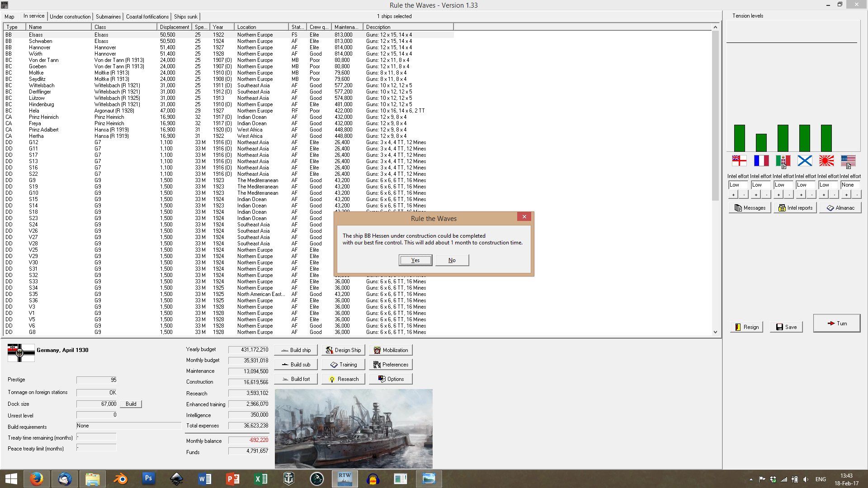Viewport: 868px width, 488px height.
Task: Open Intel reports file drawer
Action: tap(795, 208)
